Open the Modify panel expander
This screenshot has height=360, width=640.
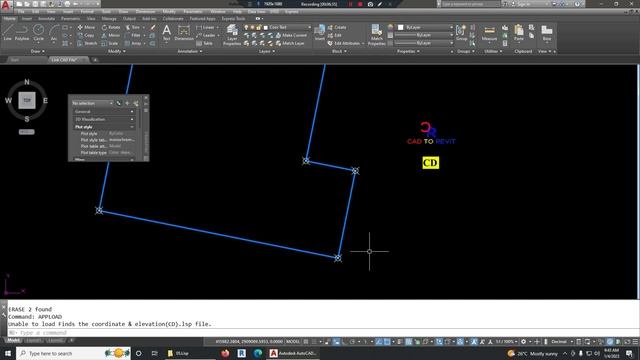[116, 51]
